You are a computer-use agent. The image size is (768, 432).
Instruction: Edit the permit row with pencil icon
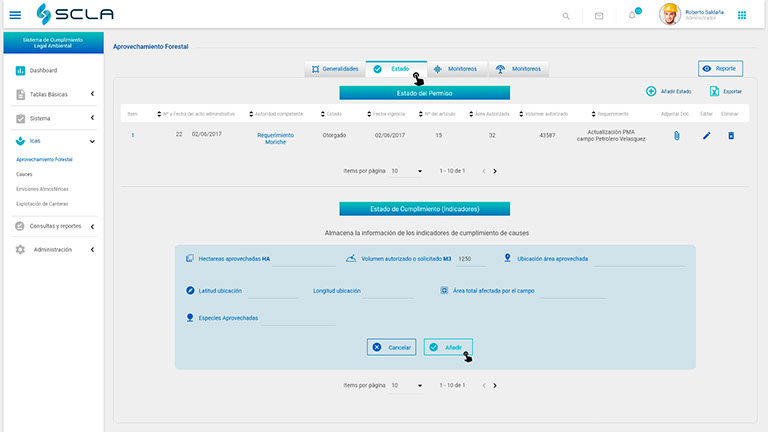click(x=706, y=135)
